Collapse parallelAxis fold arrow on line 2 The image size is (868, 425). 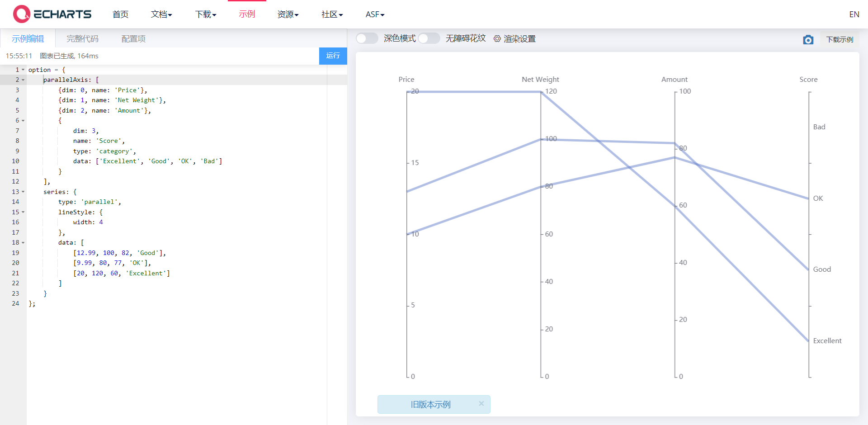(23, 80)
